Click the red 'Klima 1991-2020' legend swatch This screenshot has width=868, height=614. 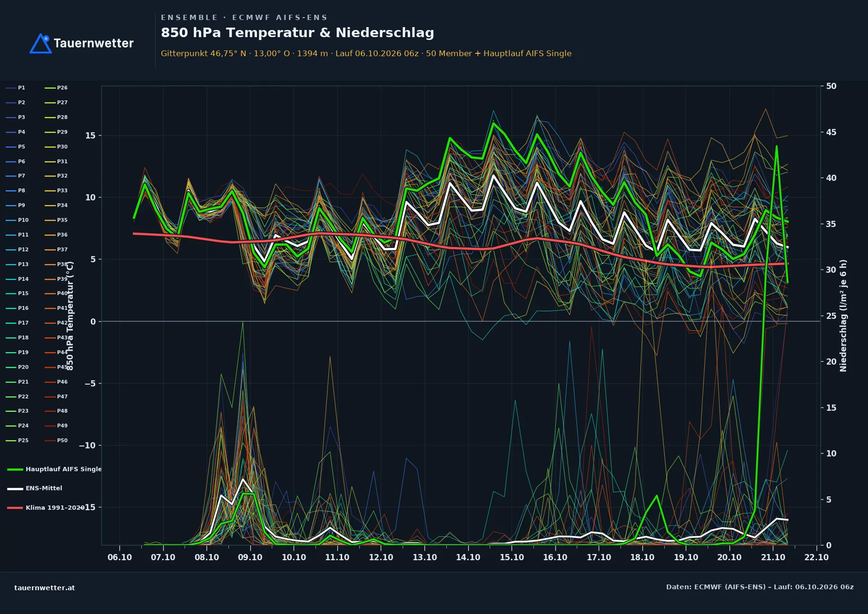pos(15,508)
